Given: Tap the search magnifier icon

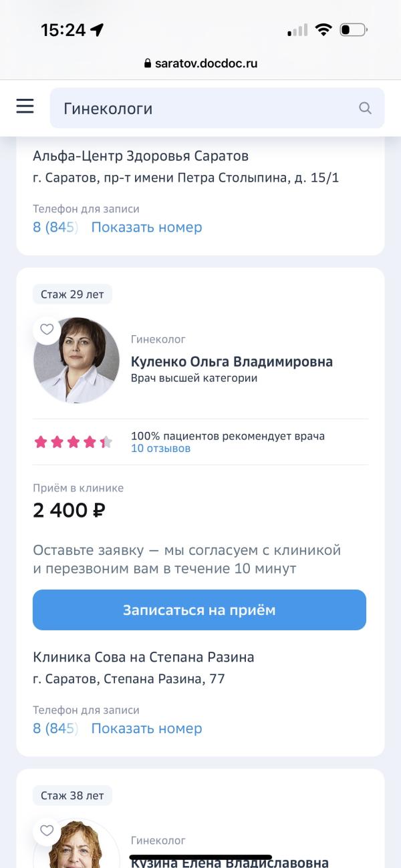Looking at the screenshot, I should click(x=364, y=107).
